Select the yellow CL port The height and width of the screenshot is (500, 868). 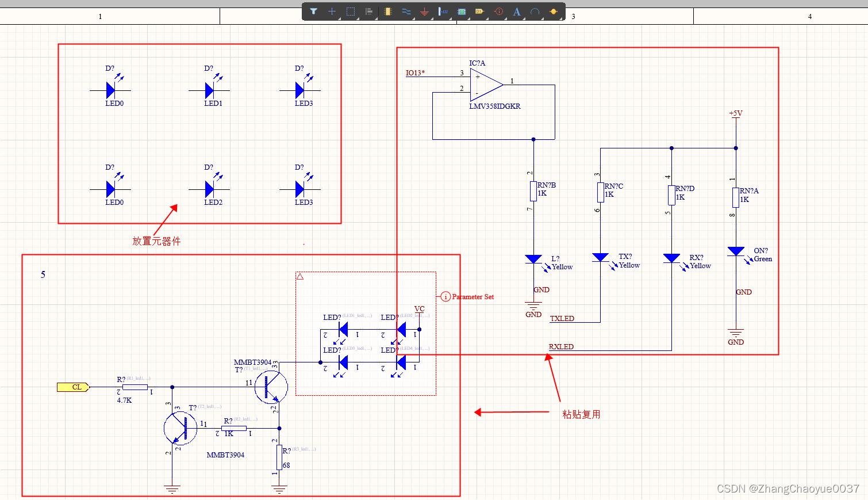point(74,387)
